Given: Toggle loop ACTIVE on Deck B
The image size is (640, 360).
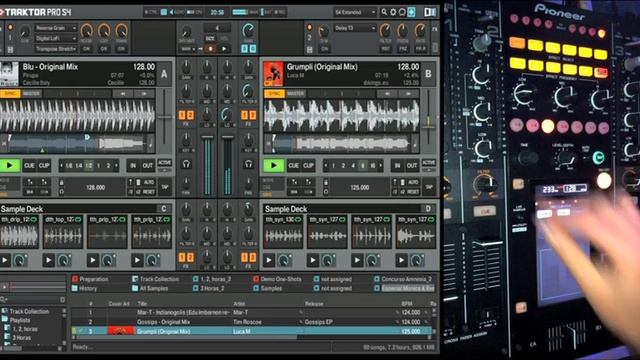Looking at the screenshot, I should coord(429,163).
